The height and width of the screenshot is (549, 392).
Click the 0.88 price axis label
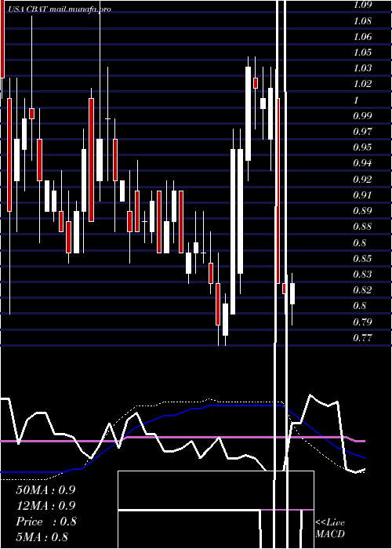[362, 227]
